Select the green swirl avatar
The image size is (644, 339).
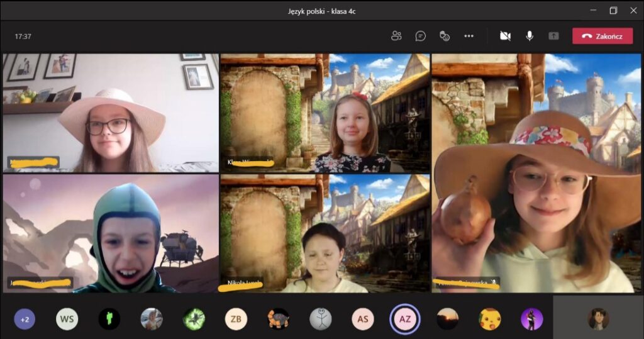194,320
